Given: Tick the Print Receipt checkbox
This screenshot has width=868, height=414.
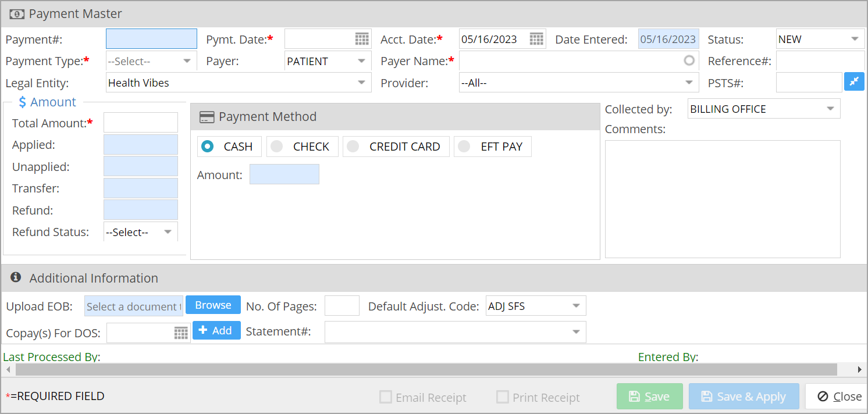Looking at the screenshot, I should point(502,397).
